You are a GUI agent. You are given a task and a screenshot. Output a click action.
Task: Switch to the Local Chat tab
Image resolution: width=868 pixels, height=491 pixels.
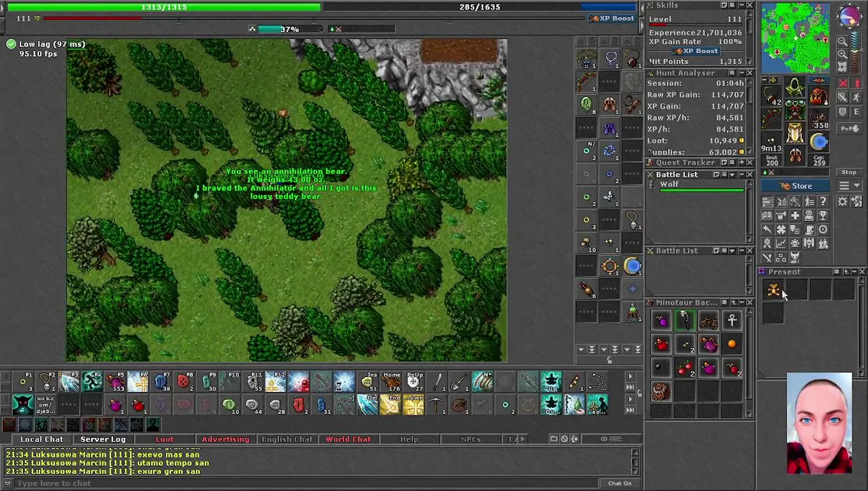pos(42,439)
